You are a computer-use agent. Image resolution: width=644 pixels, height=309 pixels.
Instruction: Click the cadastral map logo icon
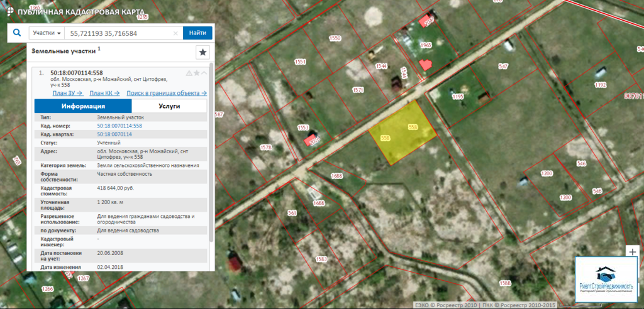(x=9, y=12)
